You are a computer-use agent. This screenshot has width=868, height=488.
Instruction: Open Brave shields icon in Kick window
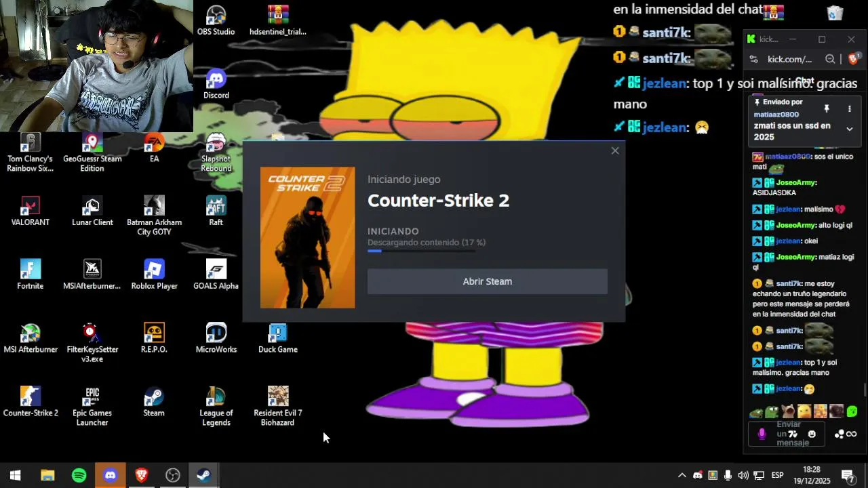(x=853, y=59)
